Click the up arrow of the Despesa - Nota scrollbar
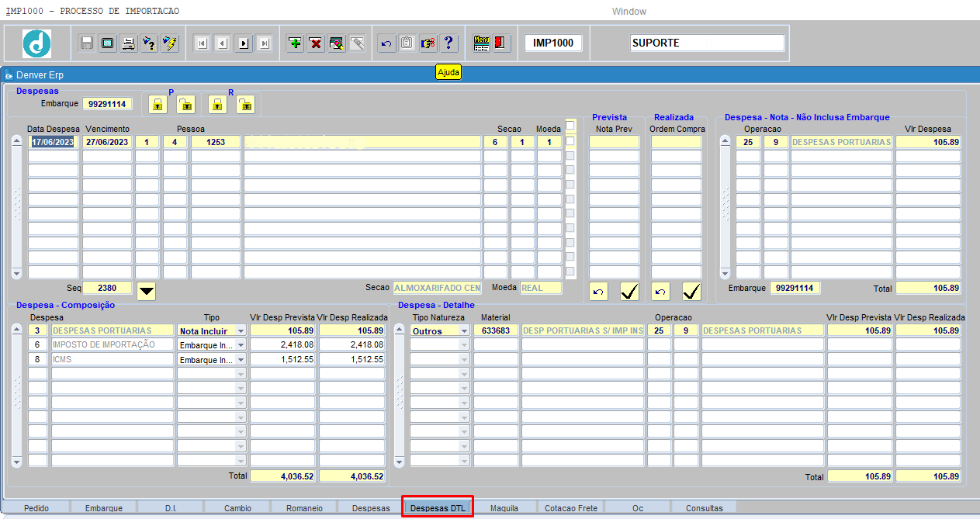The width and height of the screenshot is (980, 519). pos(725,141)
